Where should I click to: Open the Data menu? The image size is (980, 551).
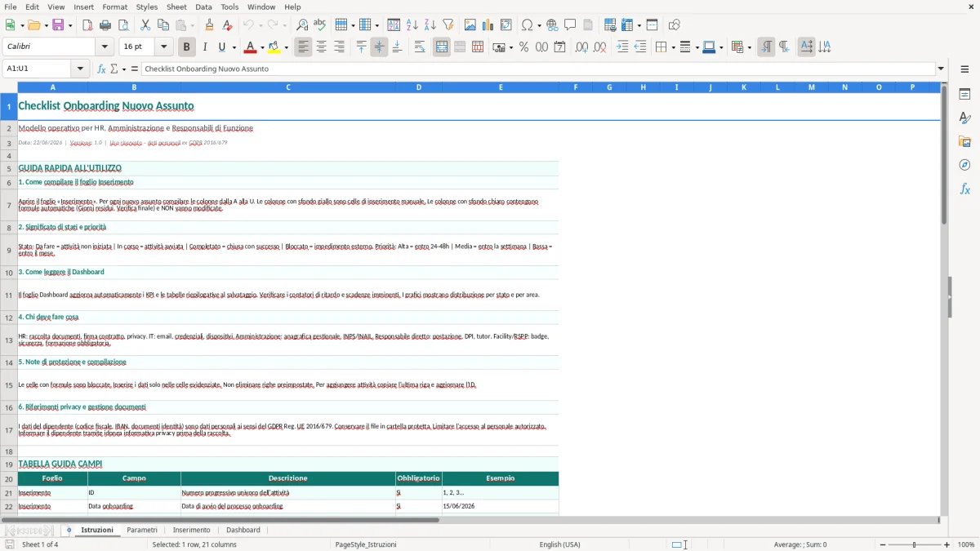coord(203,7)
